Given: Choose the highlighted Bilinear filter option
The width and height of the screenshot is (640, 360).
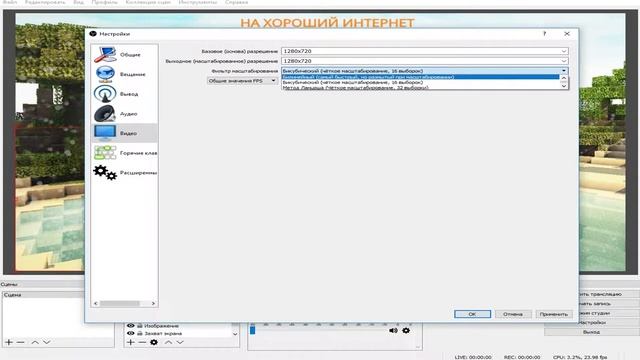Looking at the screenshot, I should coord(420,77).
